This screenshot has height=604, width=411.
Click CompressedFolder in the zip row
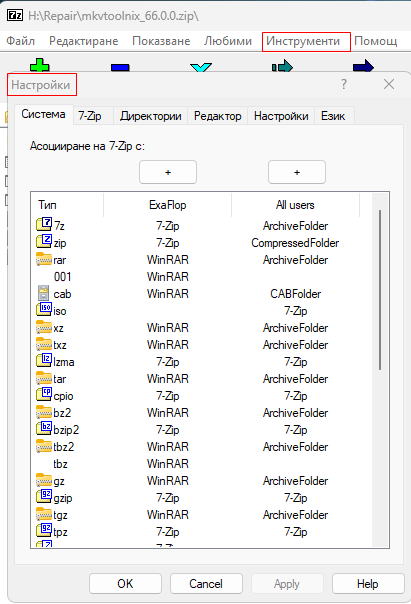pyautogui.click(x=295, y=243)
